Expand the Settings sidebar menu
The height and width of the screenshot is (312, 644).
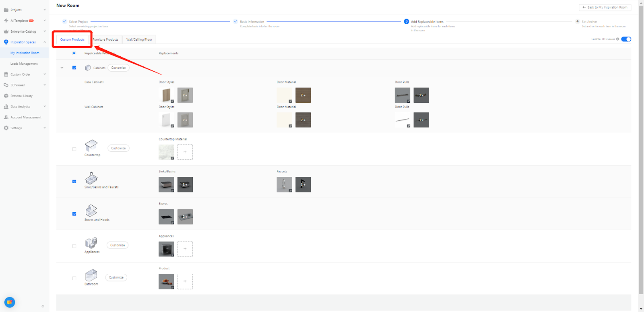click(x=24, y=128)
